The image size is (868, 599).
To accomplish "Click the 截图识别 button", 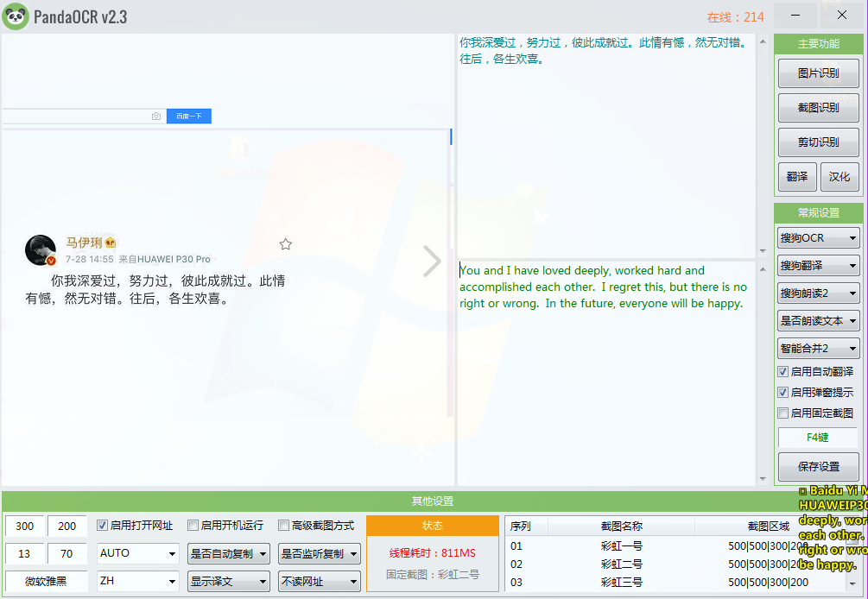I will 818,107.
